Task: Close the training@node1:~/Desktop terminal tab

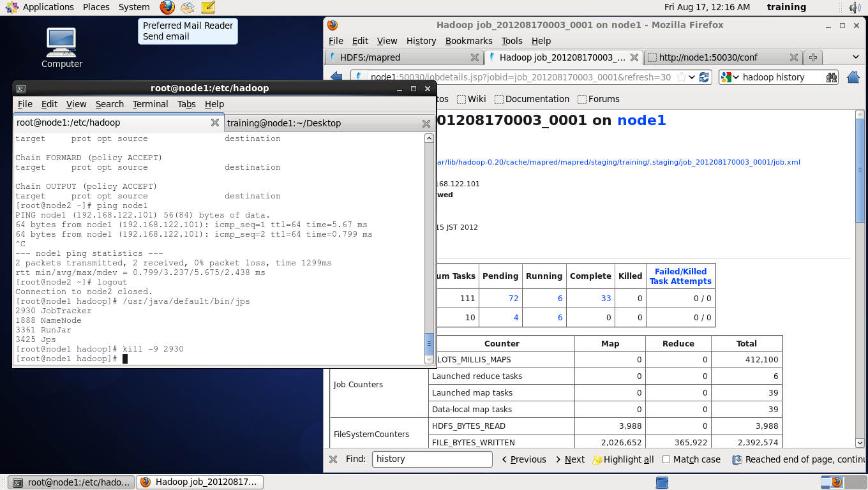Action: [x=426, y=123]
